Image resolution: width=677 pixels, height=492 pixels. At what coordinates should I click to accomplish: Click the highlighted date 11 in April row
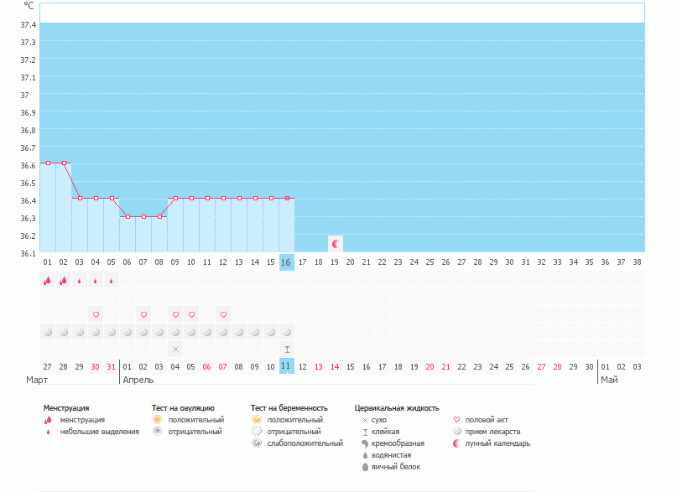286,366
